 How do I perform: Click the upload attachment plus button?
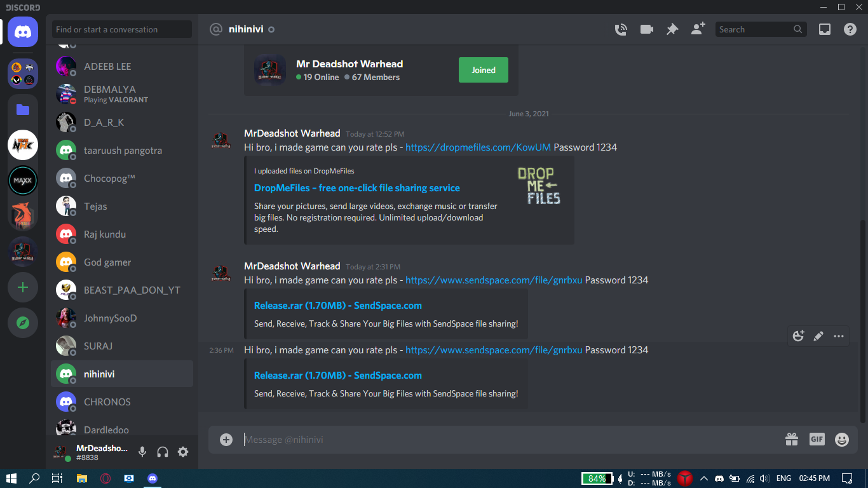(226, 440)
